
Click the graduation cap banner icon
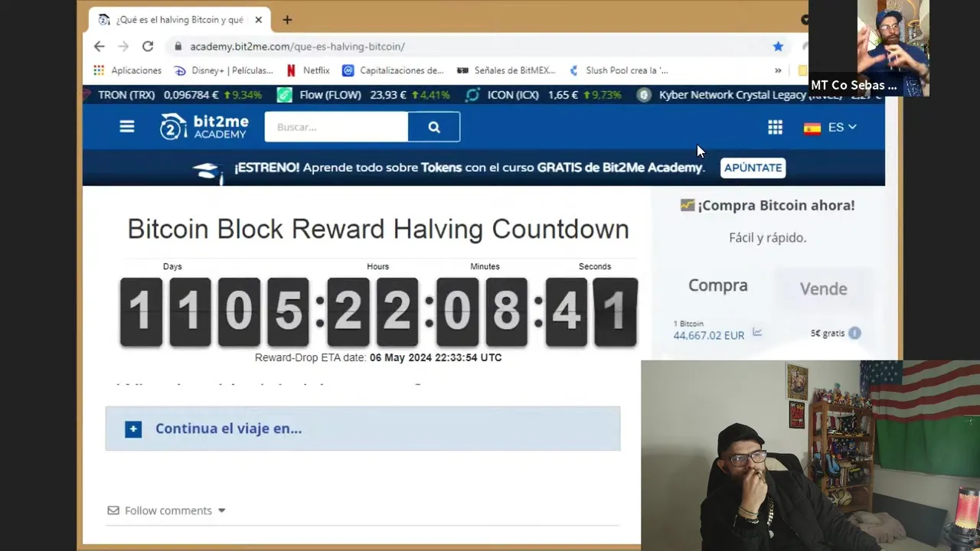click(207, 171)
